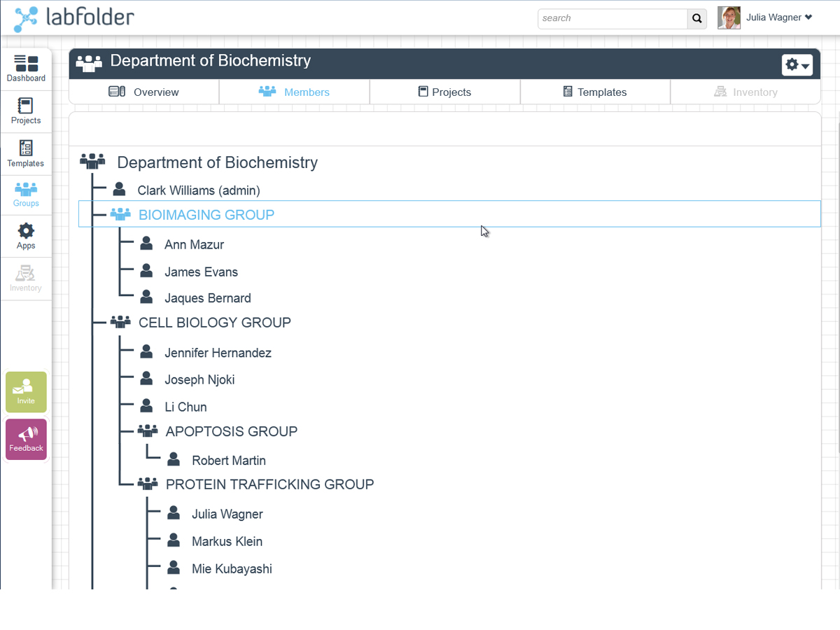Open Dashboard from the left sidebar
The image size is (840, 630).
click(26, 69)
